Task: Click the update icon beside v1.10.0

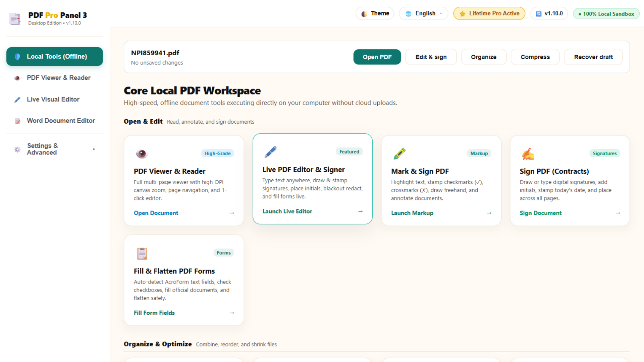Action: 539,14
